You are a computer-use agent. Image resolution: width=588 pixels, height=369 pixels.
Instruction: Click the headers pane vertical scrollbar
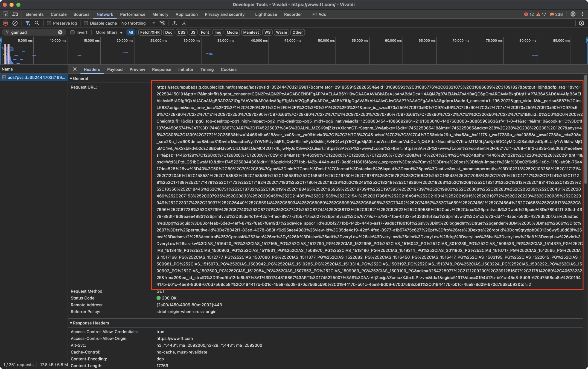586,129
